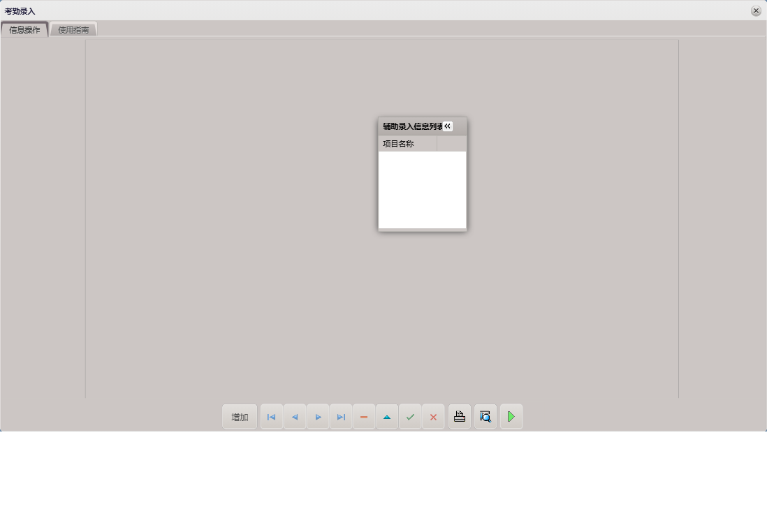767x532 pixels.
Task: Click the empty list area under 项目名称
Action: [x=422, y=190]
